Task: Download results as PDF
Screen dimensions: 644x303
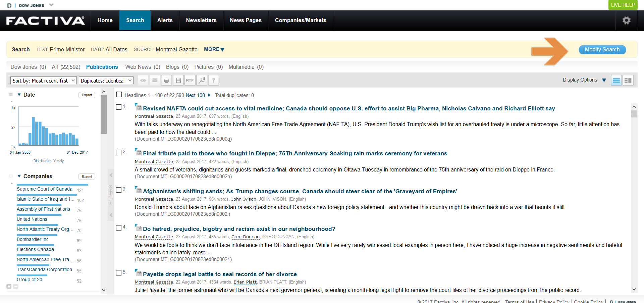Action: [202, 81]
